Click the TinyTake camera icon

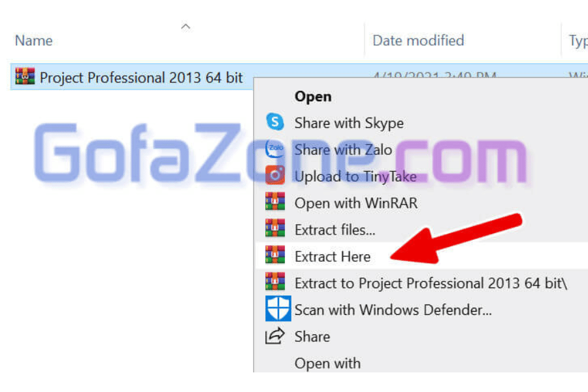275,175
